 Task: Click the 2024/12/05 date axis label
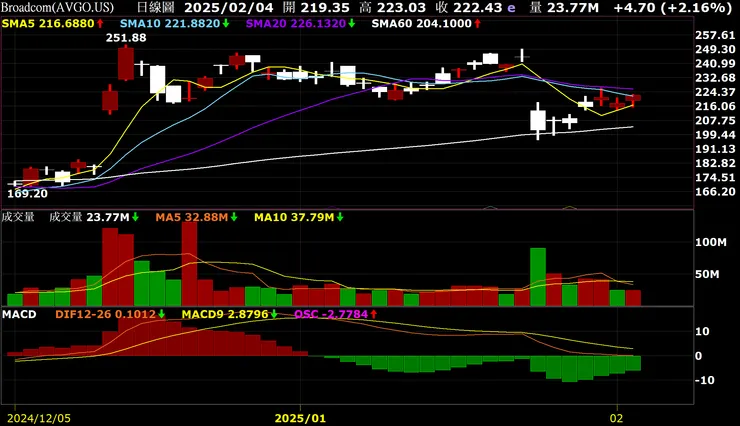pyautogui.click(x=39, y=418)
